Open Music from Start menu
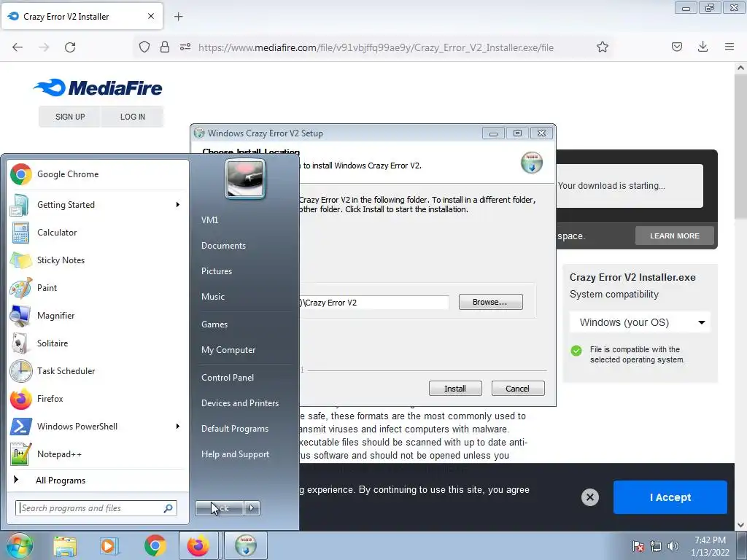 tap(213, 297)
